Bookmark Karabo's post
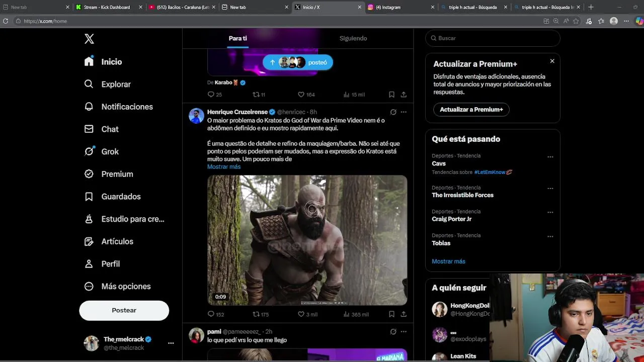The height and width of the screenshot is (362, 644). pos(391,95)
